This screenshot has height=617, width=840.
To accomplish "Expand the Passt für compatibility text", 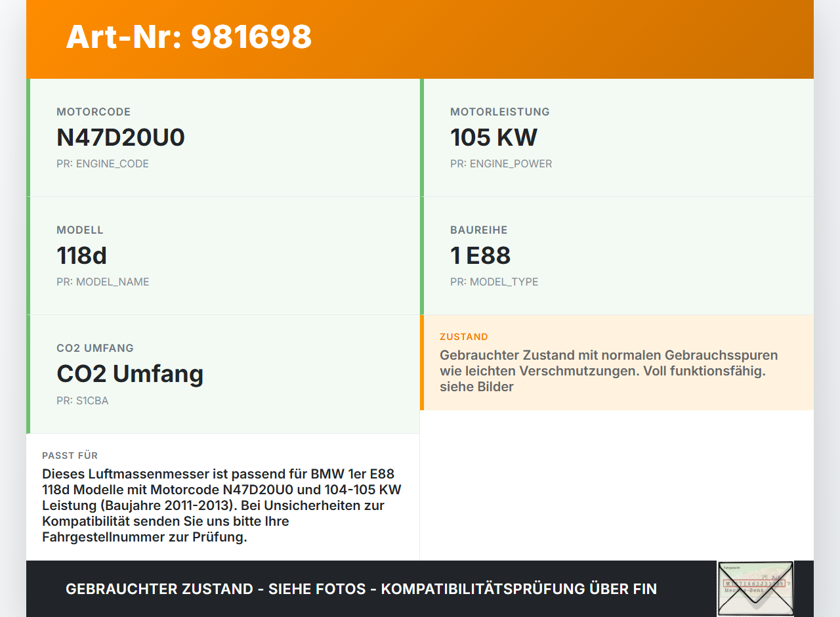I will [x=221, y=505].
